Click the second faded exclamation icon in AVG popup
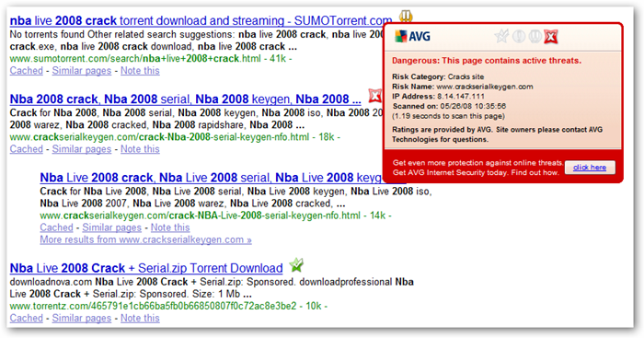 [535, 37]
